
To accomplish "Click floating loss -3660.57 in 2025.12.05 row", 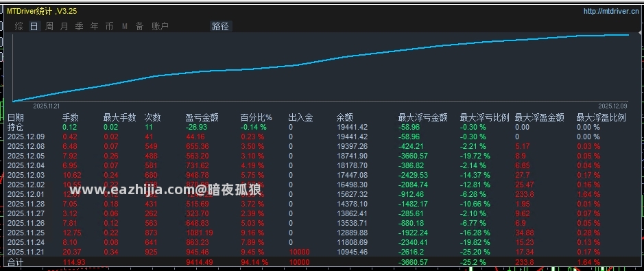I will [413, 156].
